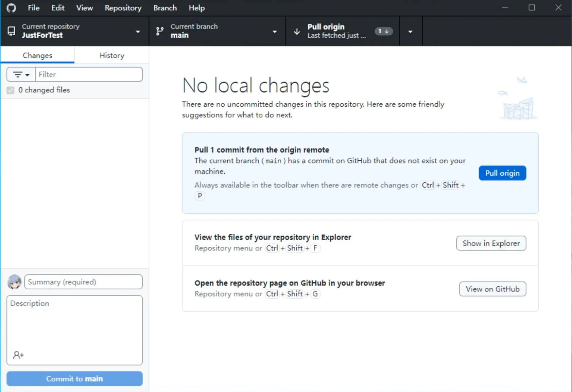This screenshot has width=572, height=392.
Task: Minimize the GitHub Desktop window
Action: 505,8
